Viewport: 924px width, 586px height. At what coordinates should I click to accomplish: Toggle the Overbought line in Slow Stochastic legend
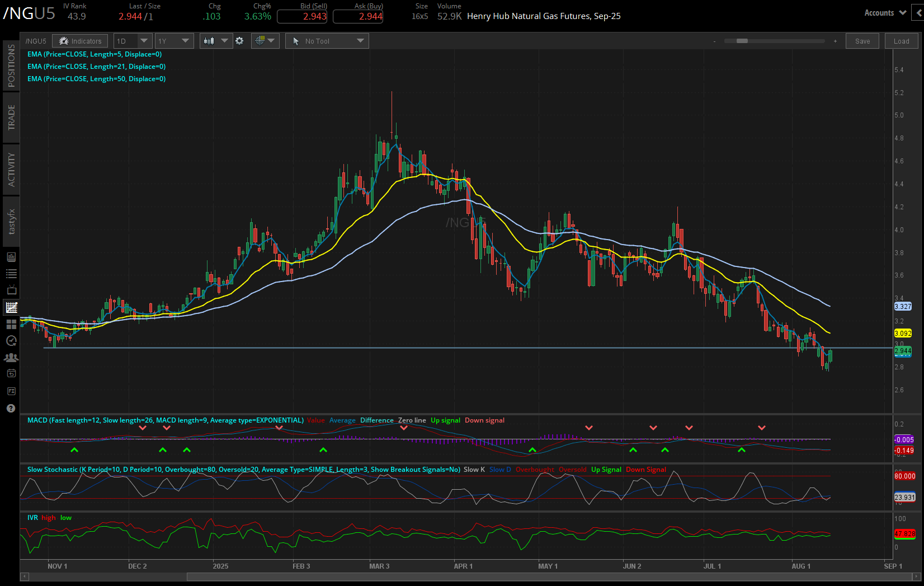pyautogui.click(x=534, y=470)
